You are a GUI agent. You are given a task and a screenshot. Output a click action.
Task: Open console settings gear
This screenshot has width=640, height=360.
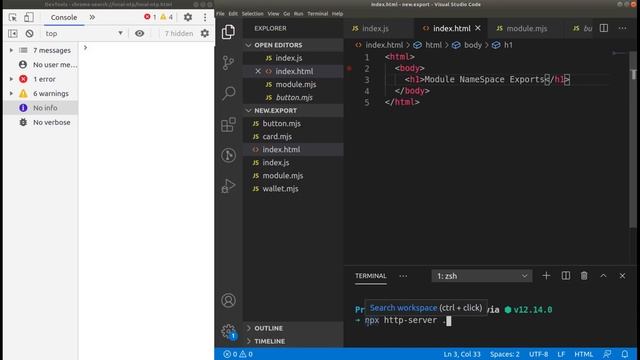tap(205, 33)
